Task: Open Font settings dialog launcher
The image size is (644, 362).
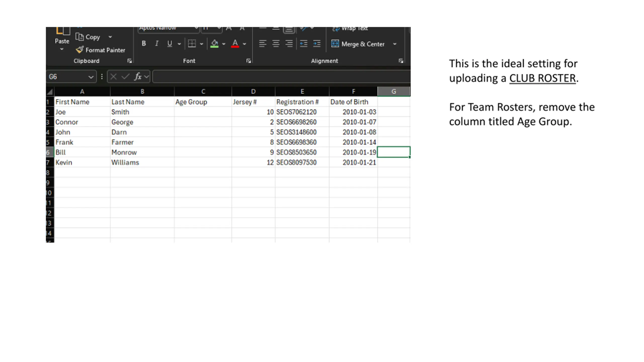Action: (x=249, y=61)
